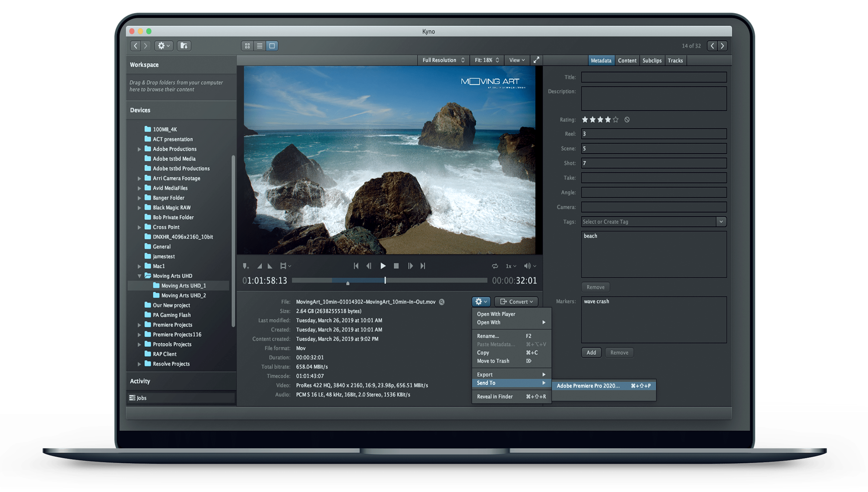The height and width of the screenshot is (492, 868).
Task: Play the video clip
Action: pyautogui.click(x=383, y=266)
